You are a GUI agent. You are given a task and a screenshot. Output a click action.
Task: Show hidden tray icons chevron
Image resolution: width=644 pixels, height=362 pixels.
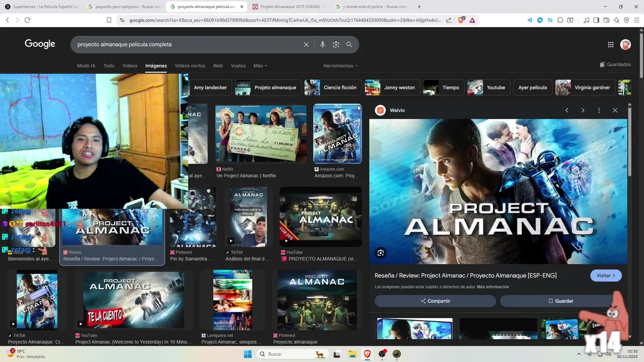579,354
